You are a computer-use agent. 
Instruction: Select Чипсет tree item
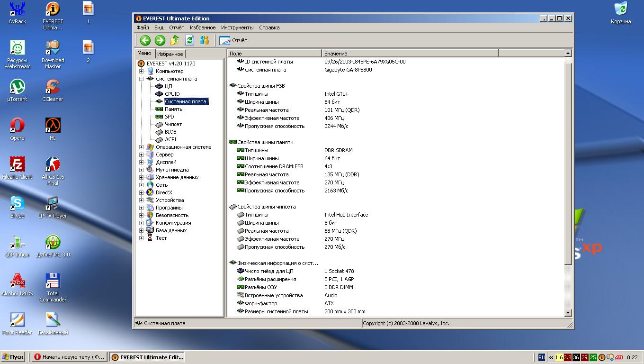(x=173, y=124)
